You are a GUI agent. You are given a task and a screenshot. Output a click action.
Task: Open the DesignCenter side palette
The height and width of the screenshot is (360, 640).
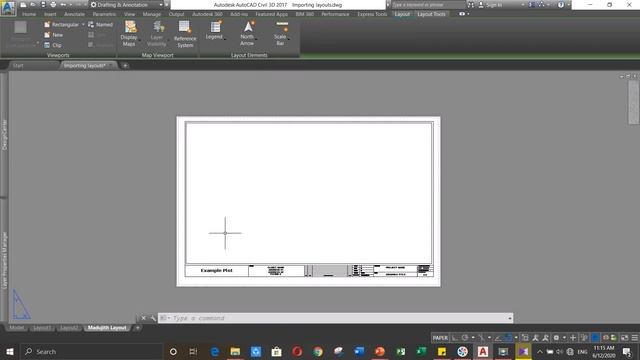click(4, 134)
